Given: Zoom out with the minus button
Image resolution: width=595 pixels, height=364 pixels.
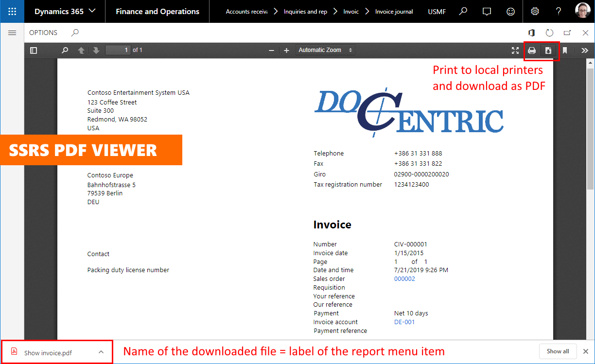Looking at the screenshot, I should [271, 50].
